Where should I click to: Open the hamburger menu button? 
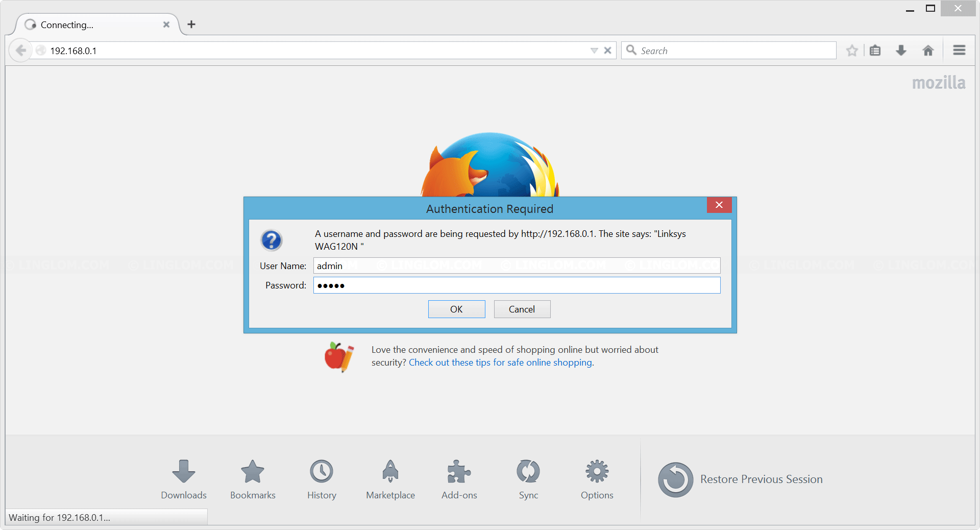(x=959, y=50)
